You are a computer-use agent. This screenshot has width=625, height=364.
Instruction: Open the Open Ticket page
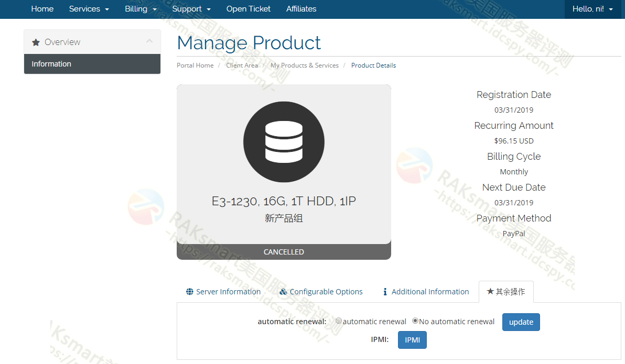coord(249,9)
